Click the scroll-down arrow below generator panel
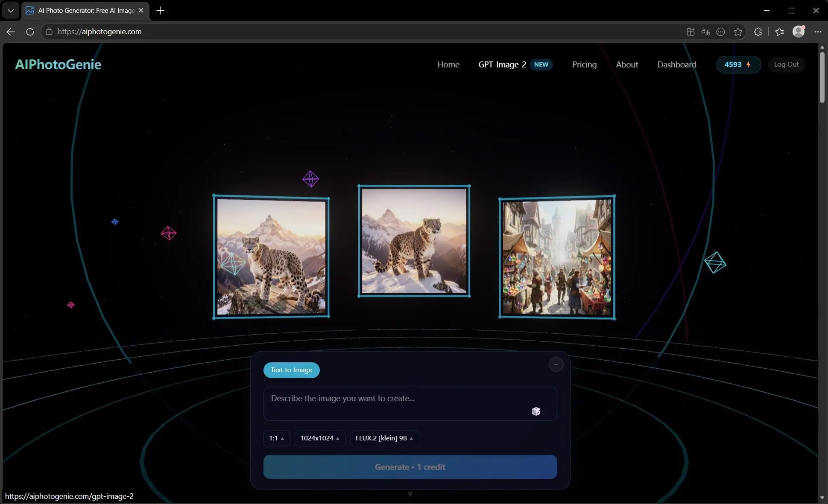 [410, 494]
